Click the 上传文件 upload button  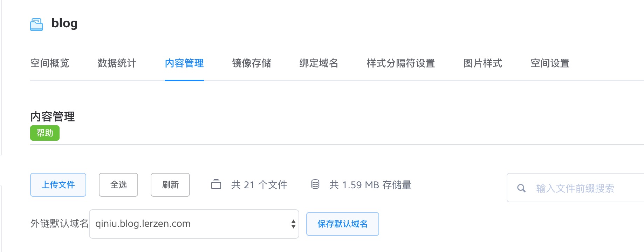pos(58,185)
